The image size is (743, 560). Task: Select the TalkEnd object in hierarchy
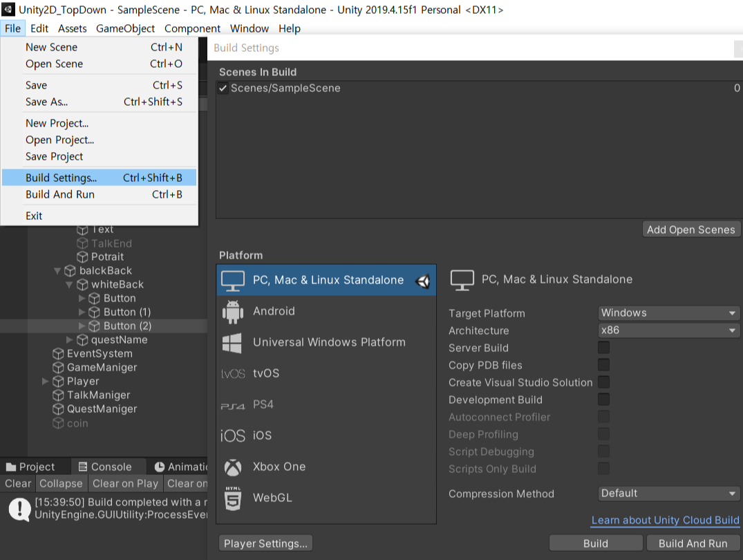[x=111, y=243]
